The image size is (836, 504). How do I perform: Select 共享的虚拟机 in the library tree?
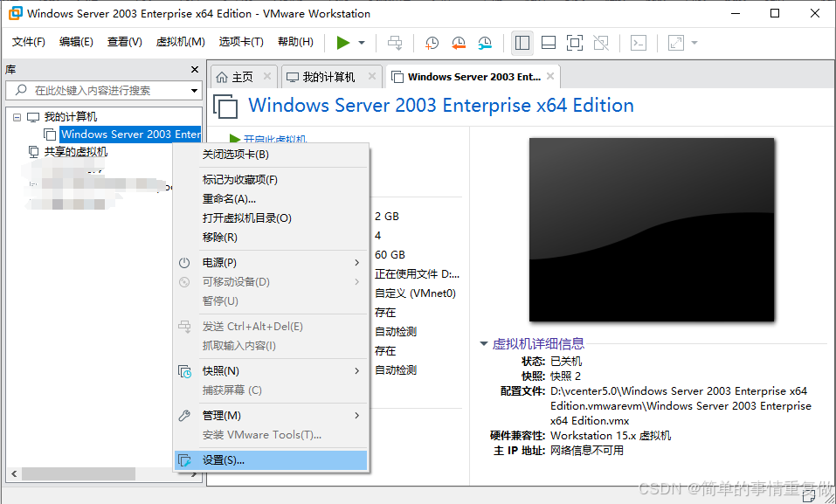76,152
